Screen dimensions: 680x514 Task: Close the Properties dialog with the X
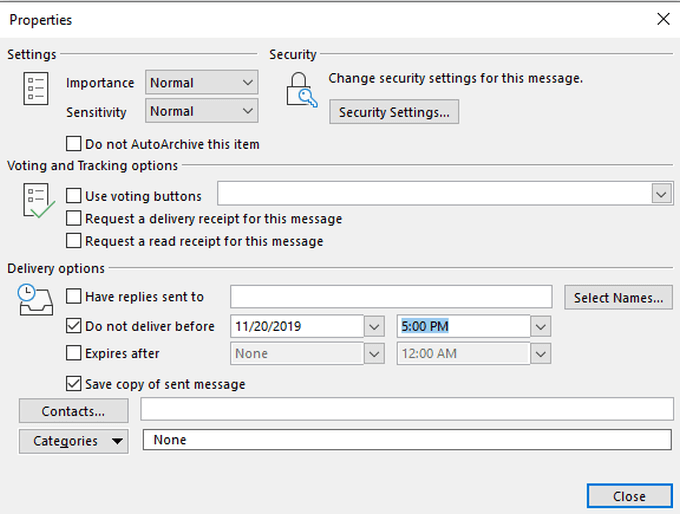point(662,19)
